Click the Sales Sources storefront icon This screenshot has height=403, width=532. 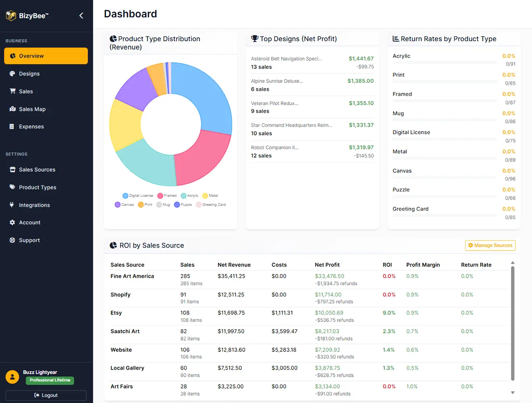[12, 170]
